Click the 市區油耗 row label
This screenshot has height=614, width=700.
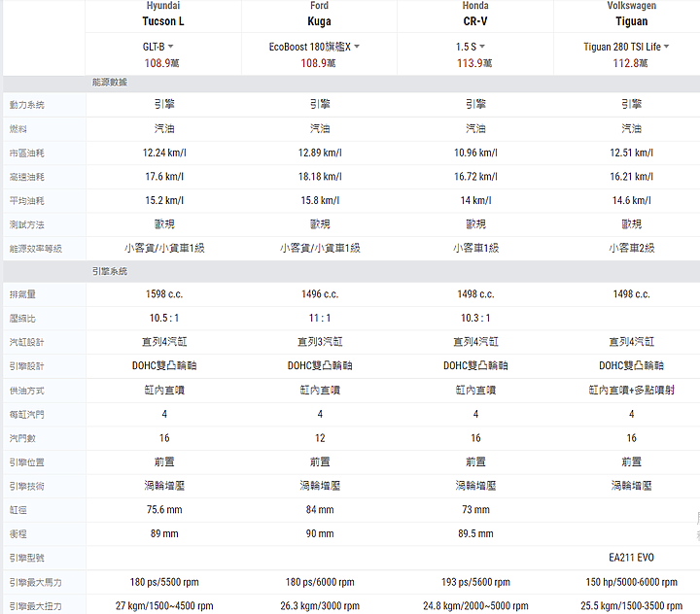coord(27,153)
